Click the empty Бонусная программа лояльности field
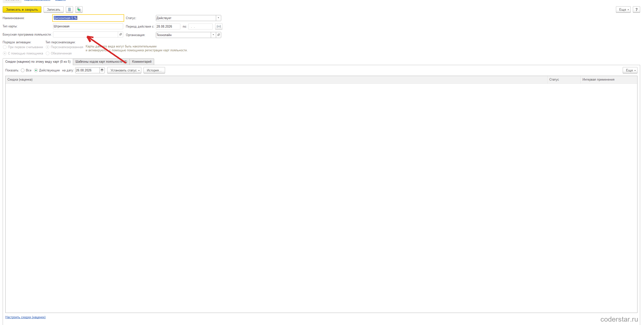This screenshot has width=644, height=325. point(85,35)
